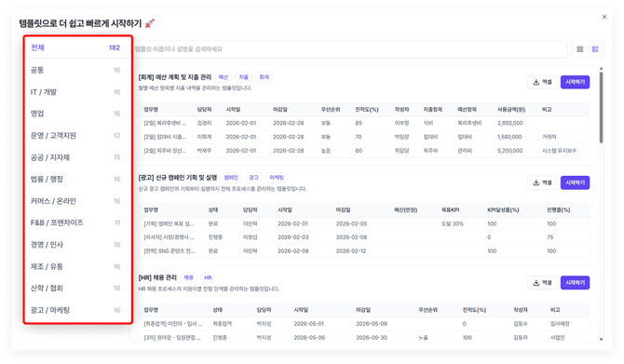Click the 1,580,000 amount cell
The height and width of the screenshot is (364, 624).
pos(509,137)
